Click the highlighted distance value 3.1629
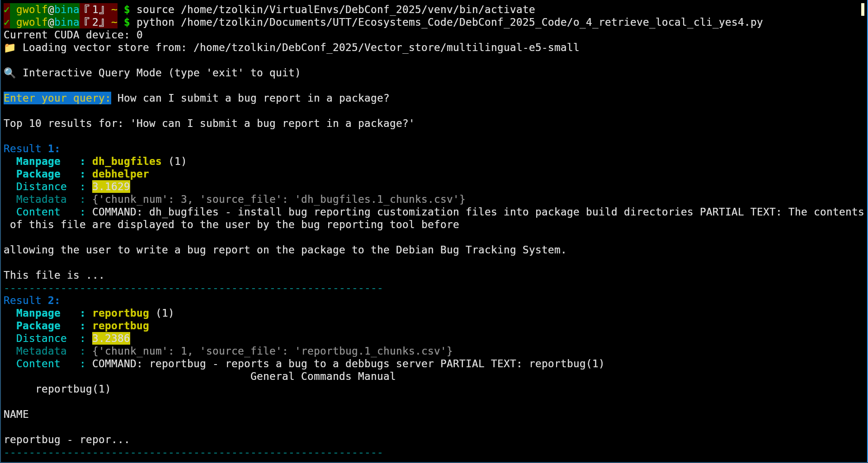868x463 pixels. [111, 187]
